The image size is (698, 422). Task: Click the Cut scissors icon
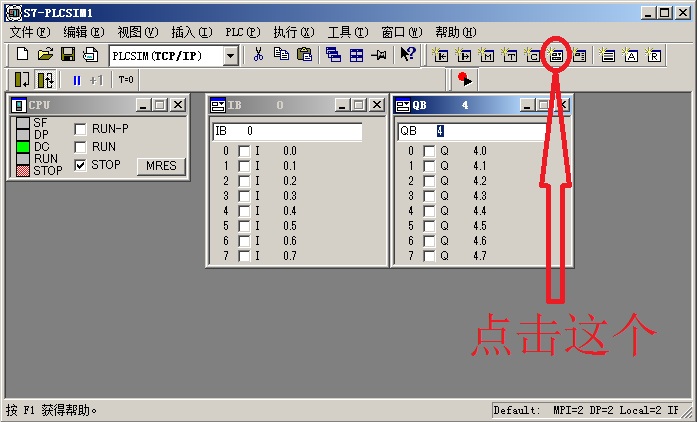click(x=258, y=55)
